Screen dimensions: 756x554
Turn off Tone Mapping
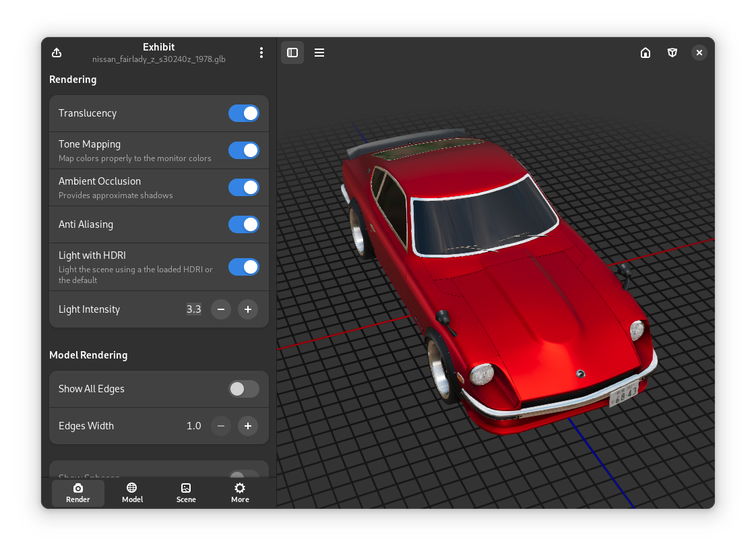coord(243,150)
